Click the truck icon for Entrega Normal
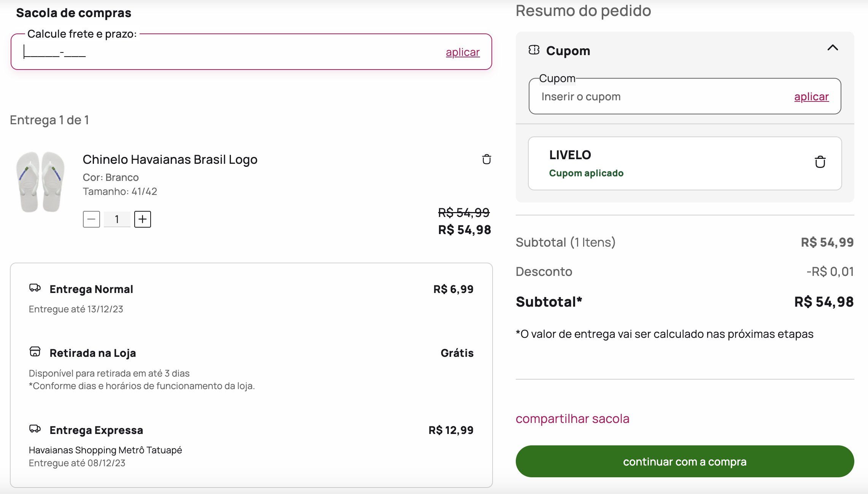The width and height of the screenshot is (868, 494). (35, 288)
